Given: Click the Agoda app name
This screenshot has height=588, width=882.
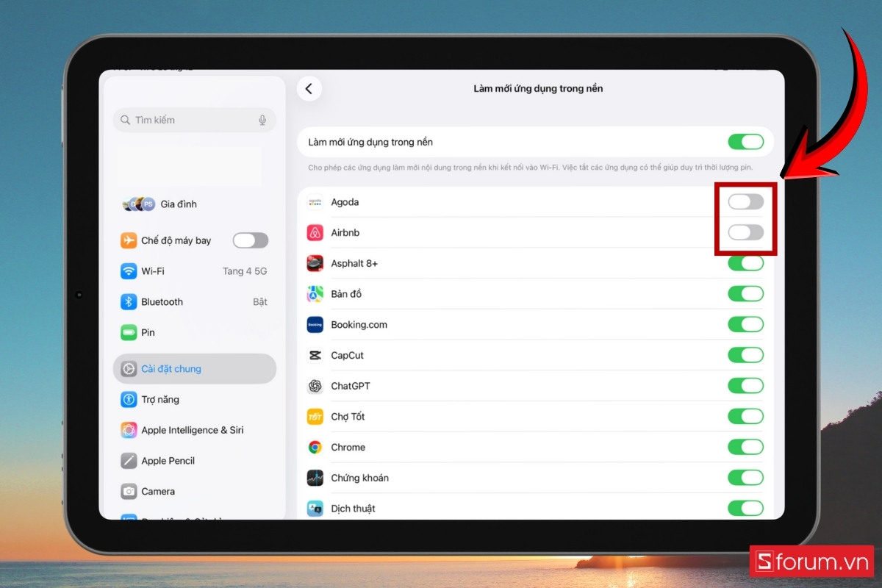Looking at the screenshot, I should coord(345,202).
